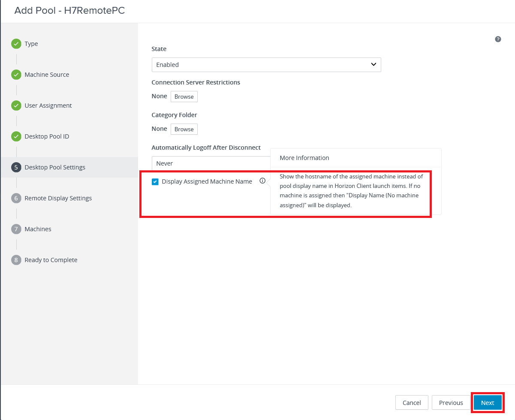Click the Machine Source step checkmark icon
The image size is (515, 420).
click(x=16, y=75)
